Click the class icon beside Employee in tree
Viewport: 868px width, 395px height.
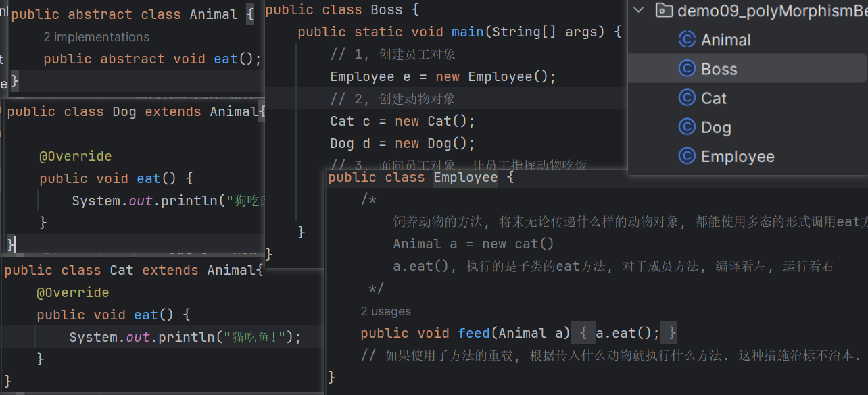tap(687, 156)
